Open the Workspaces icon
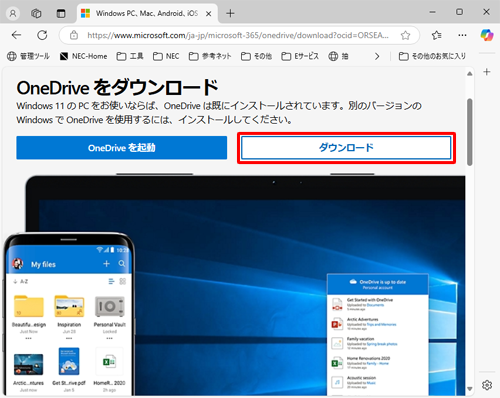 [x=36, y=13]
